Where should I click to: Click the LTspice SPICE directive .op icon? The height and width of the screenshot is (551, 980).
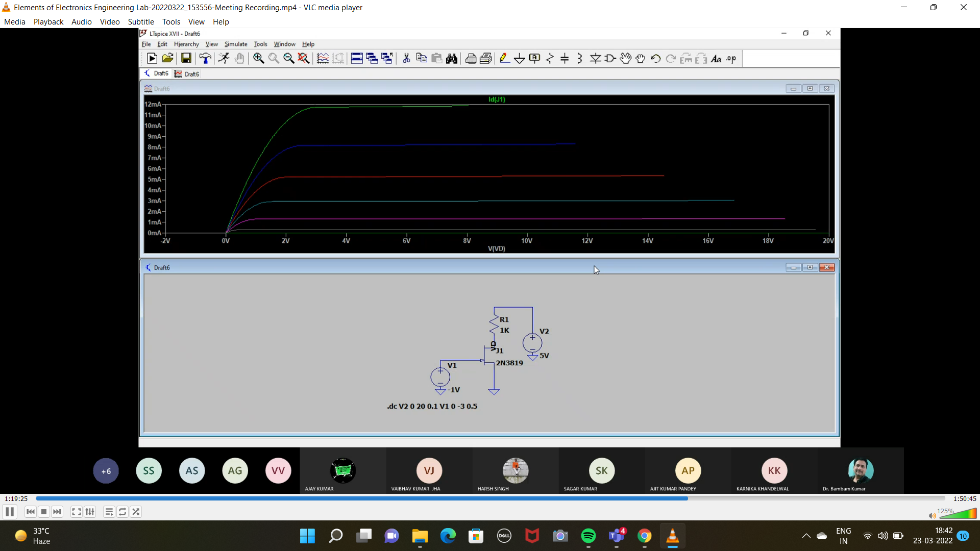click(x=731, y=59)
